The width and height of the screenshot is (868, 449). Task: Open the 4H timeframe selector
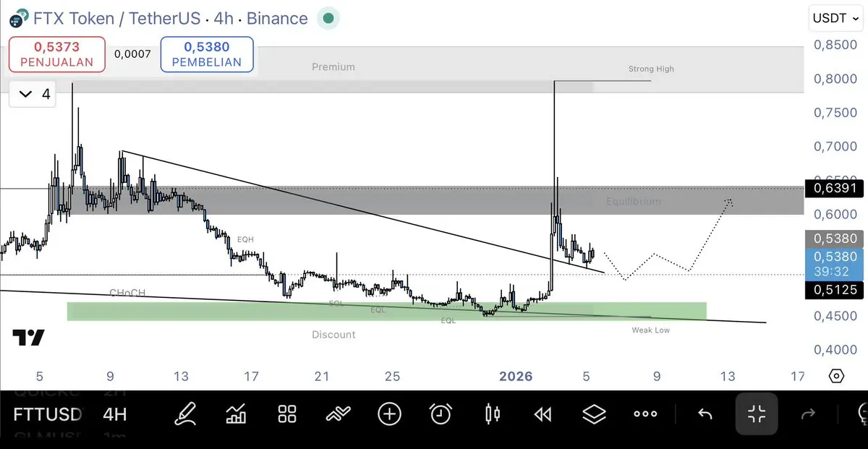point(115,414)
